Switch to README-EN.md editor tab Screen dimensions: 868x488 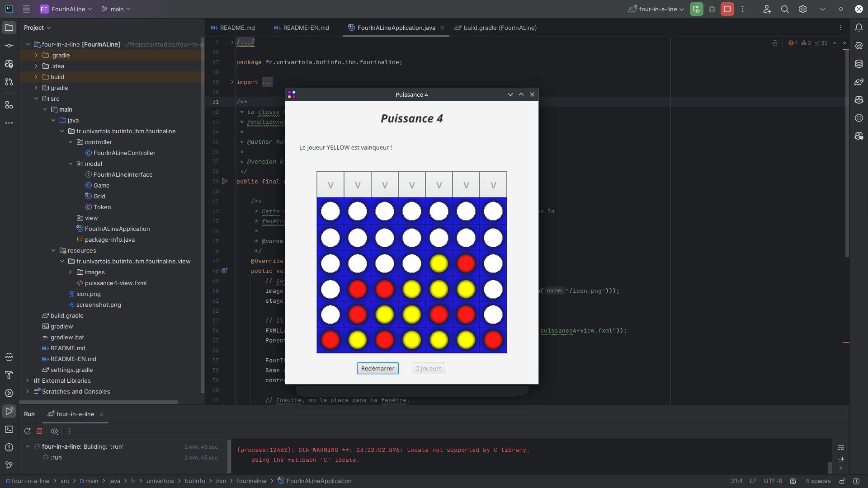point(301,28)
